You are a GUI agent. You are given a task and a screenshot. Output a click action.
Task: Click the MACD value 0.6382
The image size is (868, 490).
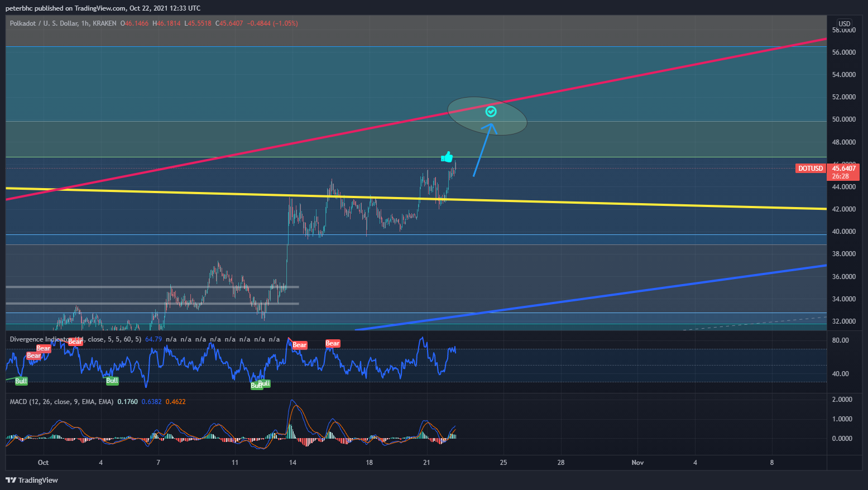pyautogui.click(x=151, y=402)
